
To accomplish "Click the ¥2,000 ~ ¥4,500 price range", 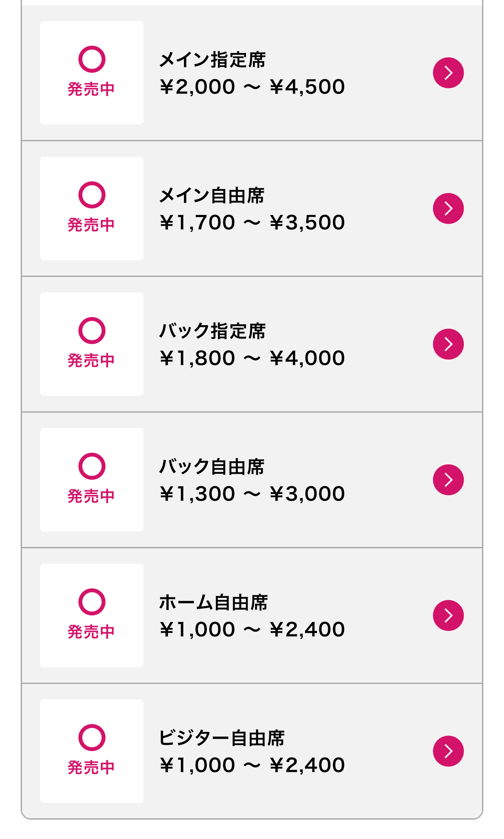I will pyautogui.click(x=252, y=87).
